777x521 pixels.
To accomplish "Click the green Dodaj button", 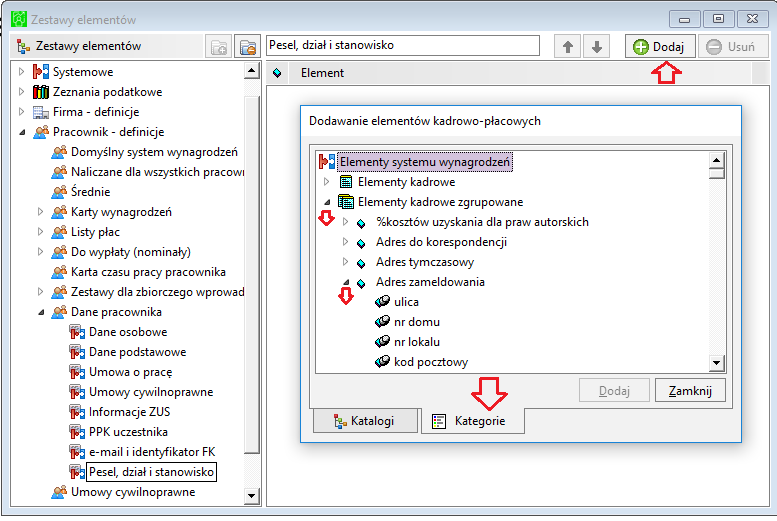I will 660,47.
